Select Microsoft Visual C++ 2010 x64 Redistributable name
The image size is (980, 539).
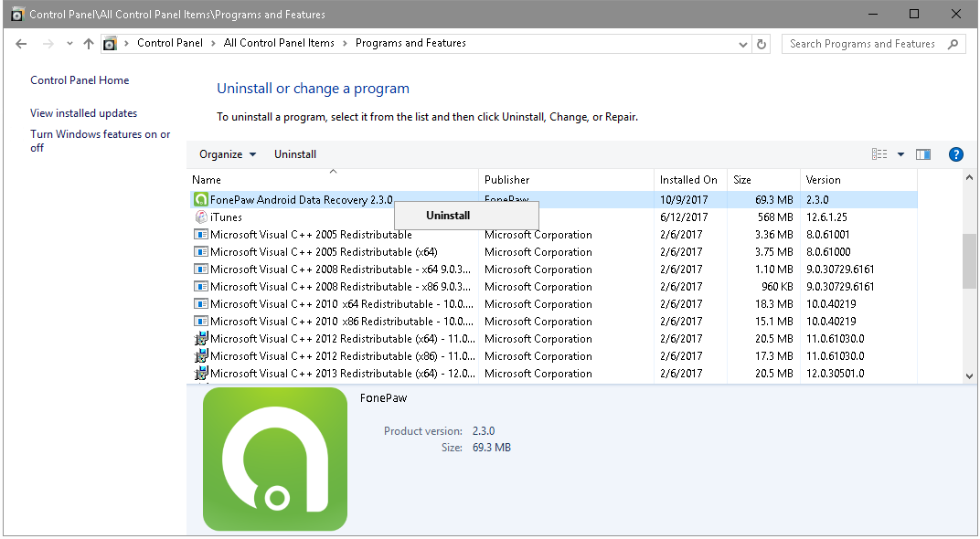click(x=342, y=304)
